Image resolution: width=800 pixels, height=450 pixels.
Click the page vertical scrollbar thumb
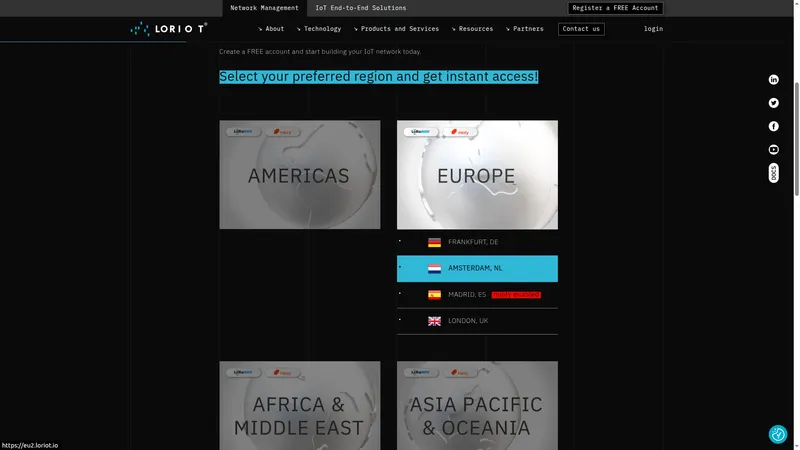point(796,138)
